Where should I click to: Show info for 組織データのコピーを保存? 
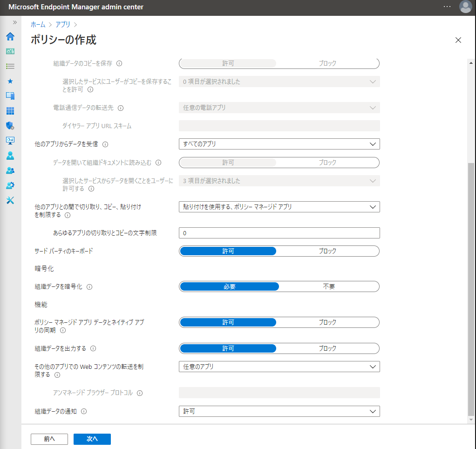[119, 63]
